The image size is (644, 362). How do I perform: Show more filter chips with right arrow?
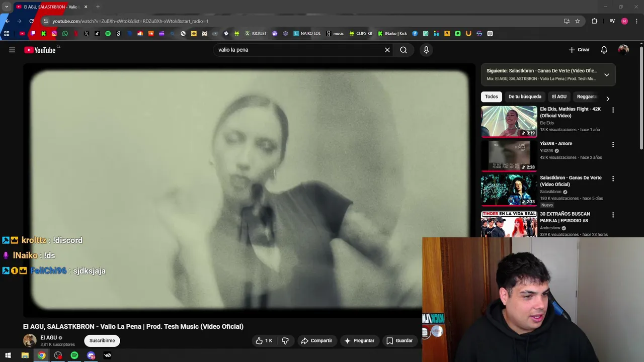608,99
